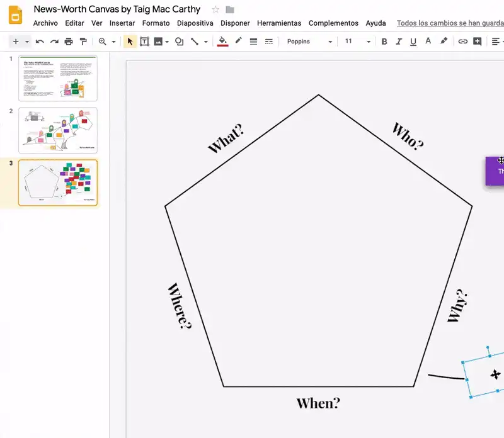
Task: Click the redo arrow icon
Action: coord(54,42)
